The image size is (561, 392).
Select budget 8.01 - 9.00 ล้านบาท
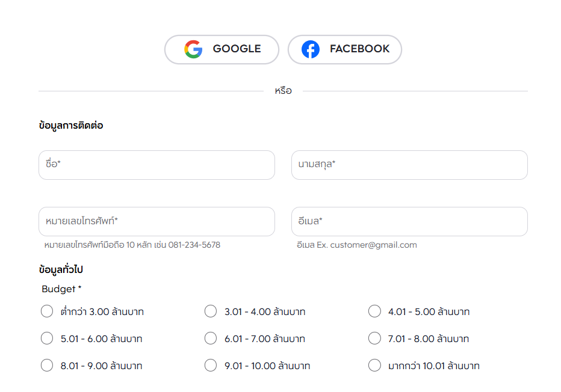(47, 366)
